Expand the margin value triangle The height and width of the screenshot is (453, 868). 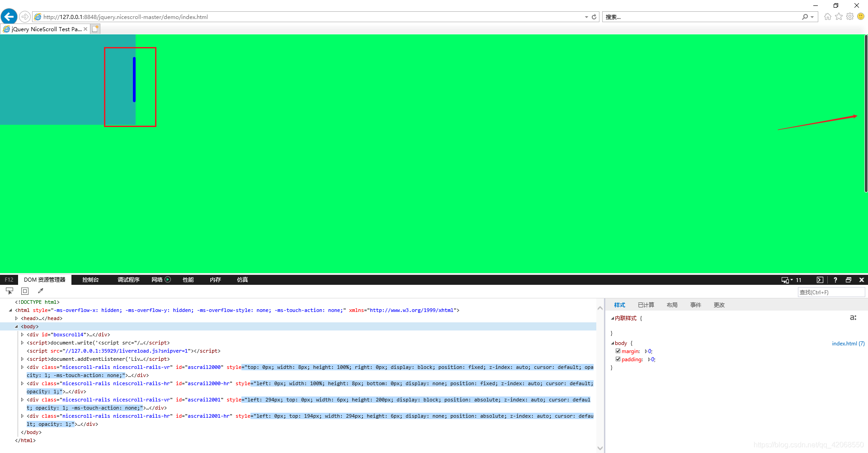[x=646, y=351]
